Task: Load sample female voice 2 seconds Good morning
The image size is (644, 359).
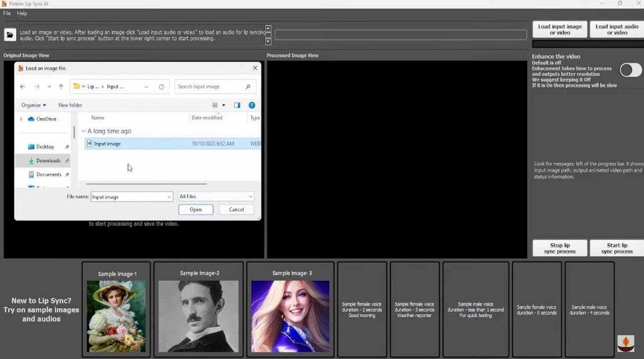Action: tap(362, 309)
